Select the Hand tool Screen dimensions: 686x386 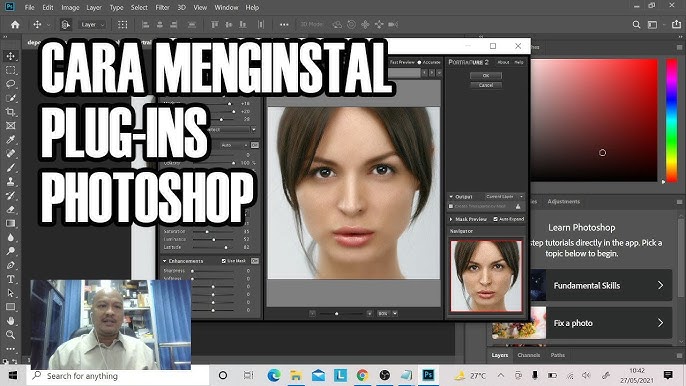tap(10, 321)
